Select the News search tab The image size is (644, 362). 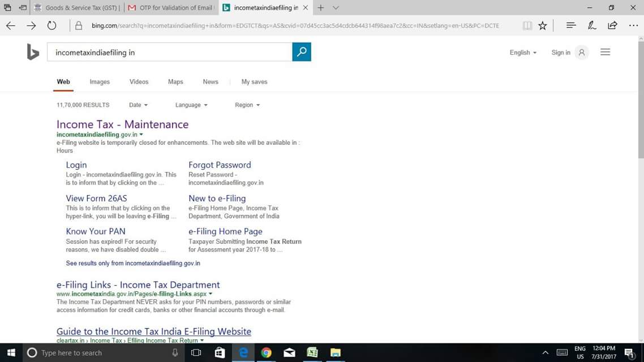[211, 81]
